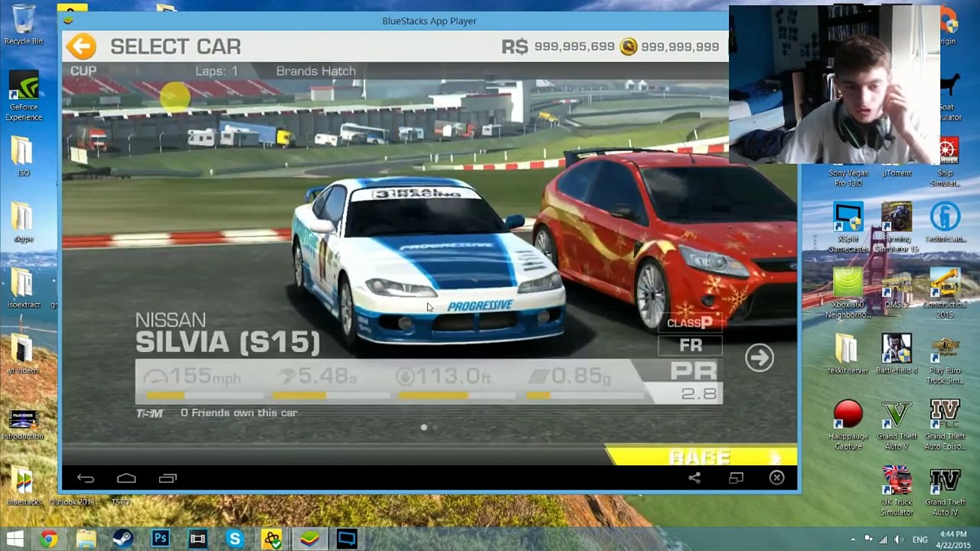Screen dimensions: 980x551
Task: Click the 155 mph top speed stat
Action: [x=193, y=377]
